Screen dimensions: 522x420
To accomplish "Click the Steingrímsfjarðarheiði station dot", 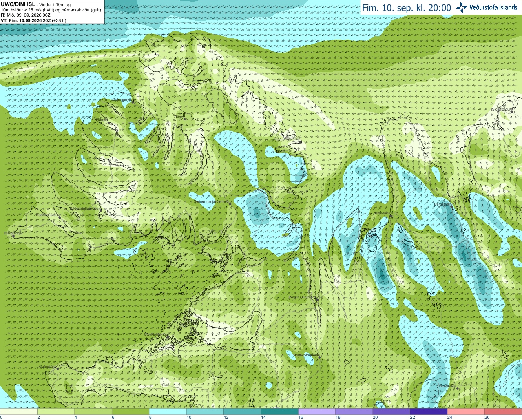I will pos(230,204).
